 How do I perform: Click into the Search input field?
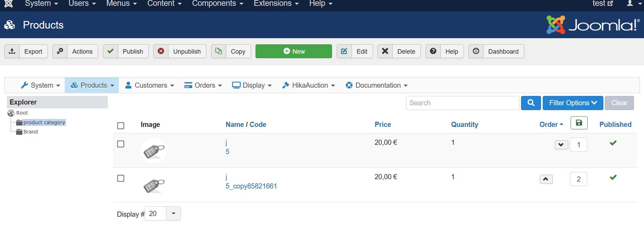[x=462, y=103]
